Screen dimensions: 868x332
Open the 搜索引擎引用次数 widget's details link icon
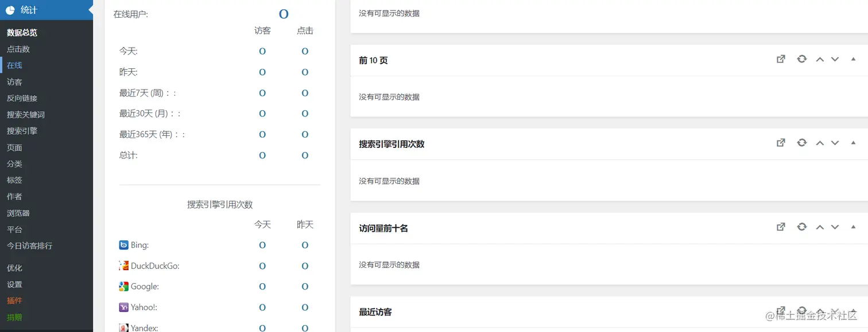[x=781, y=143]
